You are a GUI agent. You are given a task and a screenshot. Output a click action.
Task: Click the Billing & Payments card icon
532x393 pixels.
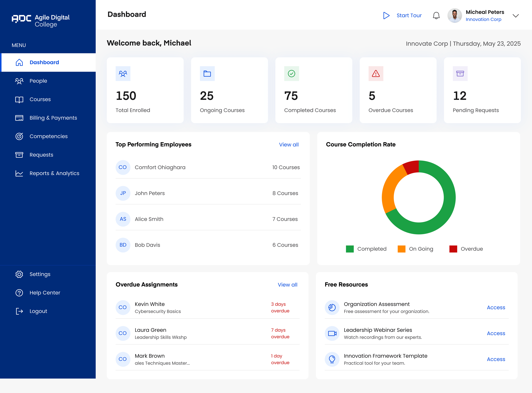tap(19, 118)
